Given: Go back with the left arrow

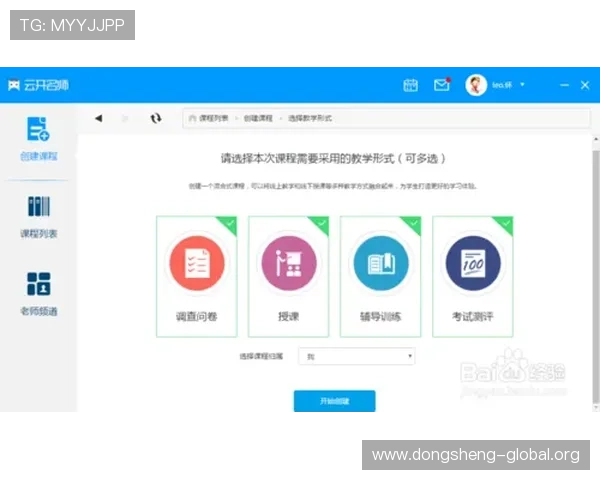Looking at the screenshot, I should coord(98,118).
